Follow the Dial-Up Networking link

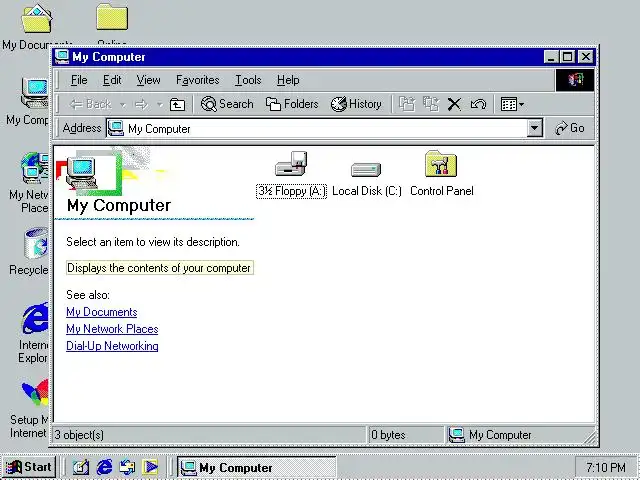112,346
